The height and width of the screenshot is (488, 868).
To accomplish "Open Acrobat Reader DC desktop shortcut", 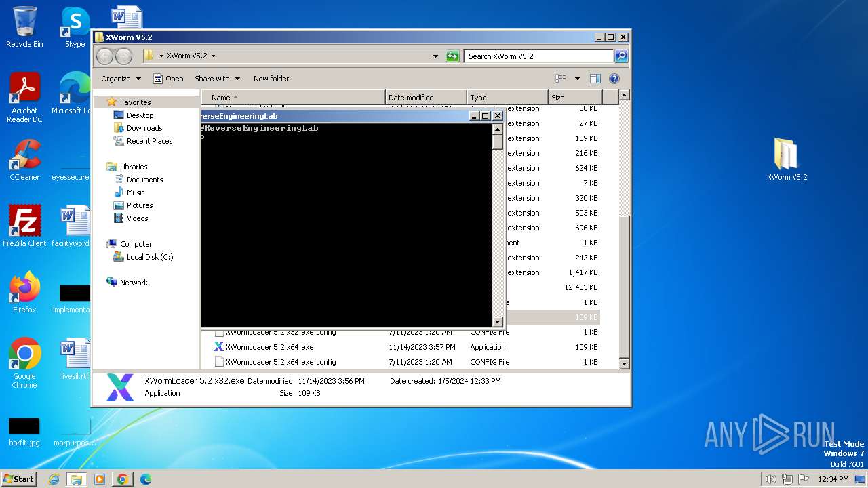I will (24, 98).
